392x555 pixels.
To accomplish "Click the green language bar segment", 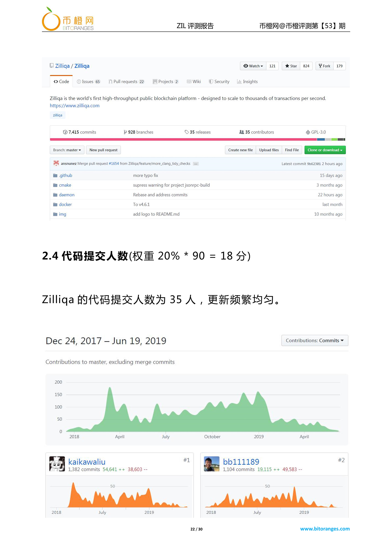I will point(334,139).
